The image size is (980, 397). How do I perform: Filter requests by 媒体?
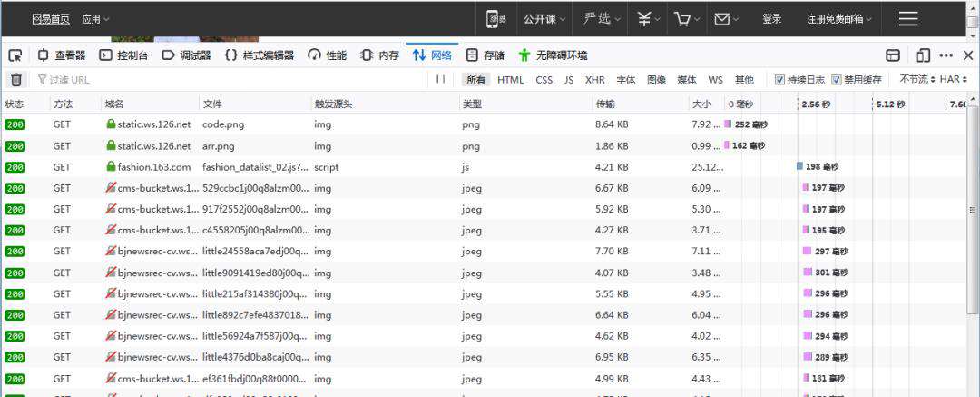[x=687, y=80]
